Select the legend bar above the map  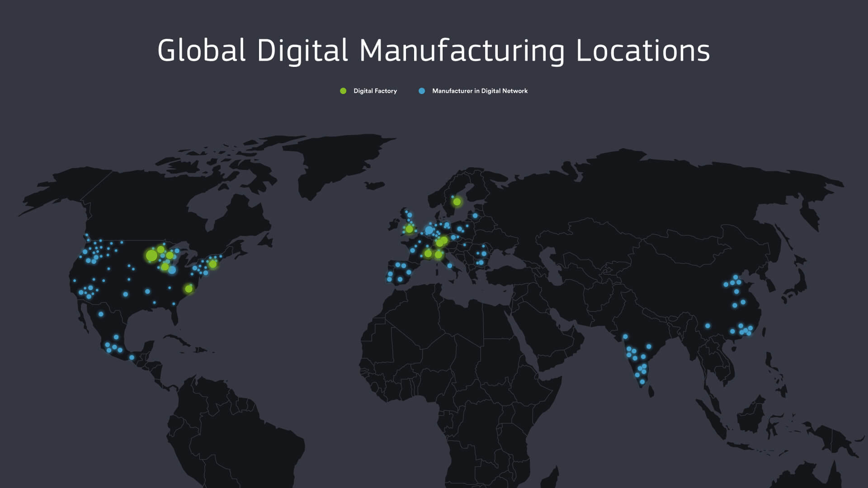coord(434,91)
